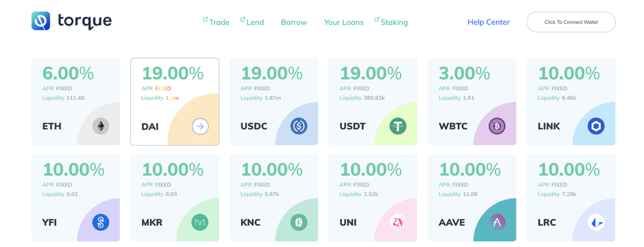Click the Connect Wallet button

(571, 22)
